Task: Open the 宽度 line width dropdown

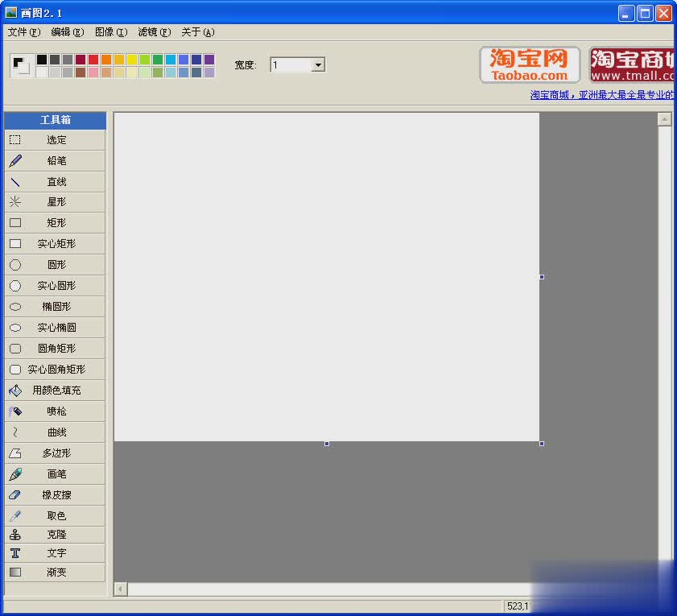Action: [318, 64]
